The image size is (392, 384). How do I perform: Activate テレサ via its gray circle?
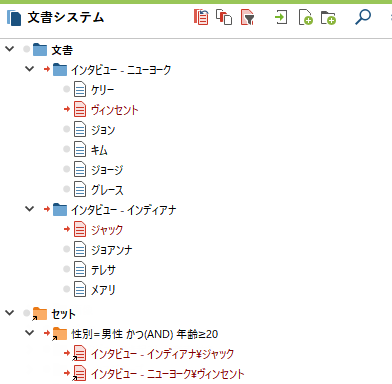[67, 269]
